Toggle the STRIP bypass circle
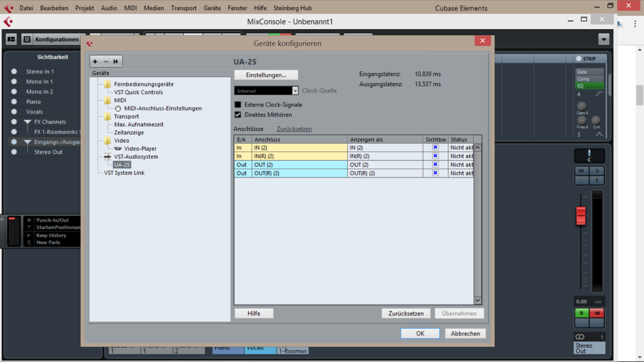Viewport: 644px width, 362px height. (579, 59)
